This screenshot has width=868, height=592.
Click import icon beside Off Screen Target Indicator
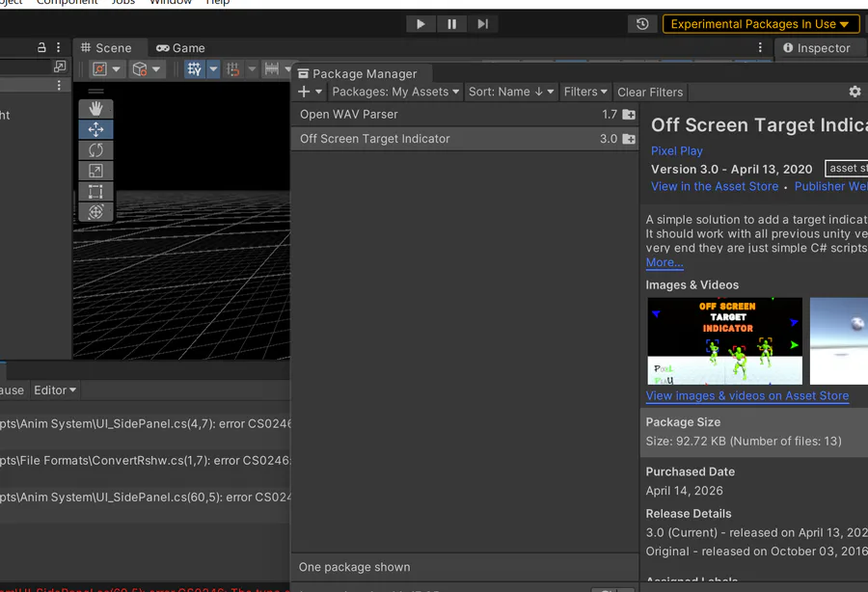click(629, 139)
